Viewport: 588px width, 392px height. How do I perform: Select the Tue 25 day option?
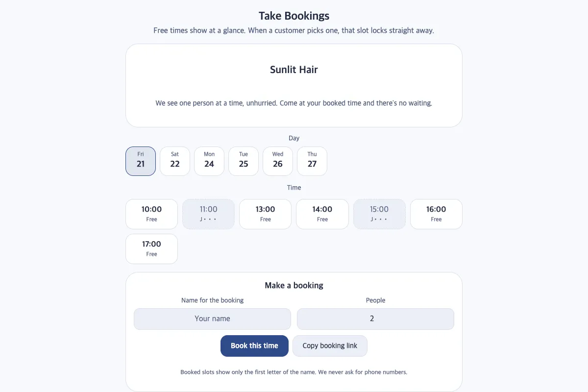(x=244, y=161)
